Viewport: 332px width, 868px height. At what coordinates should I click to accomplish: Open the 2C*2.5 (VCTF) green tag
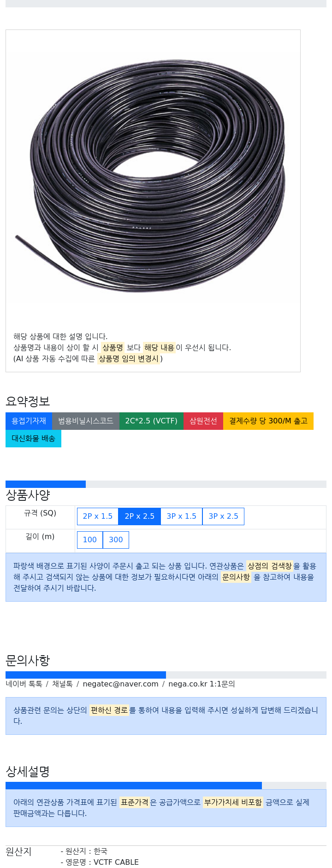coord(151,421)
